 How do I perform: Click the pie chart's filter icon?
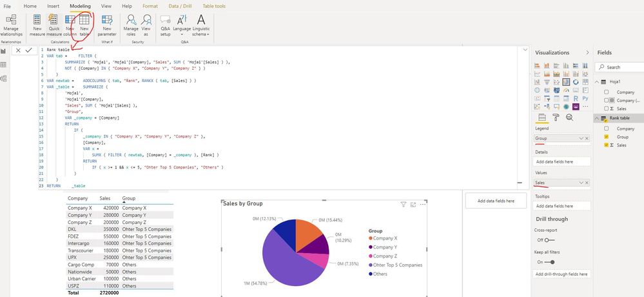tap(404, 205)
